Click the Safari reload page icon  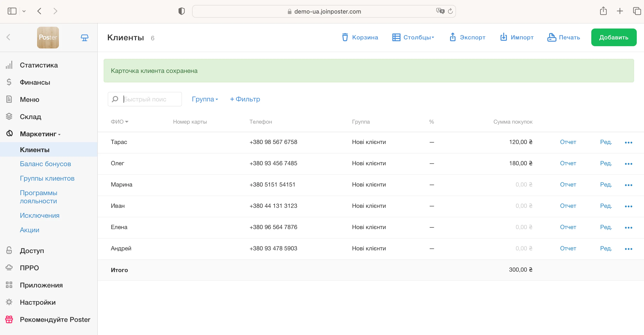tap(450, 11)
